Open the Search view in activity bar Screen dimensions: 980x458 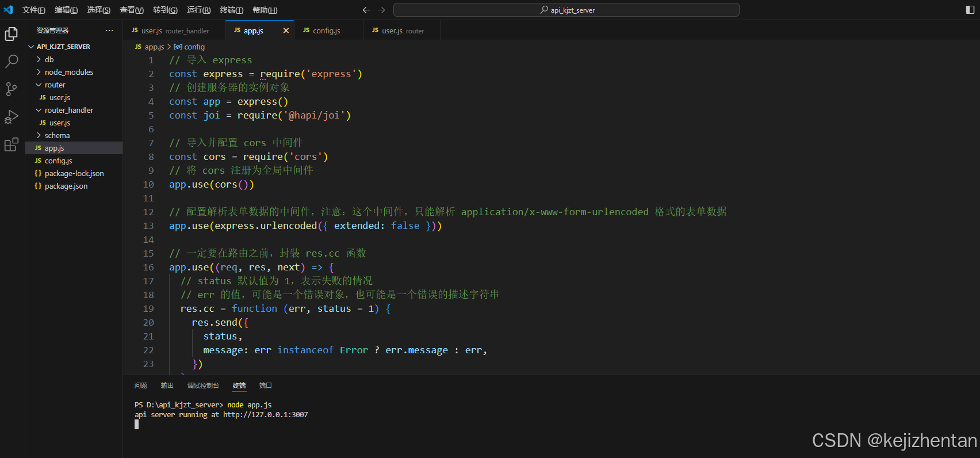(x=11, y=62)
